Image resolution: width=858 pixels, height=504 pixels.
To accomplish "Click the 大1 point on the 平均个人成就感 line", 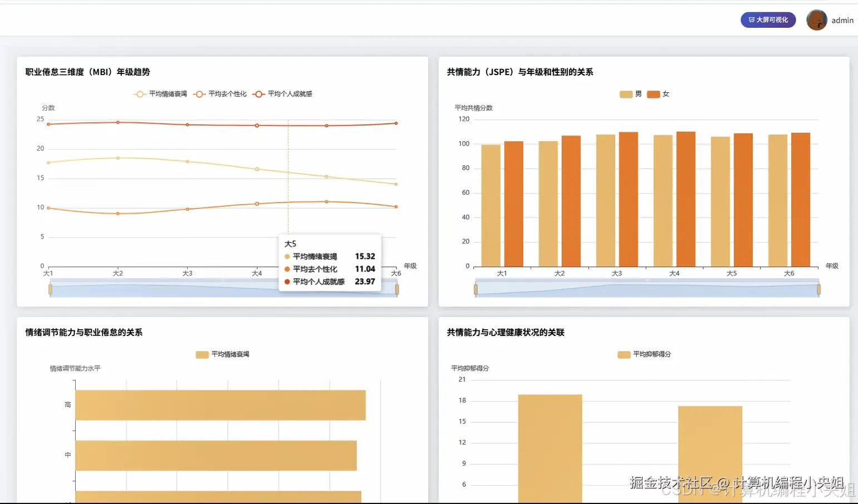I will tap(48, 124).
